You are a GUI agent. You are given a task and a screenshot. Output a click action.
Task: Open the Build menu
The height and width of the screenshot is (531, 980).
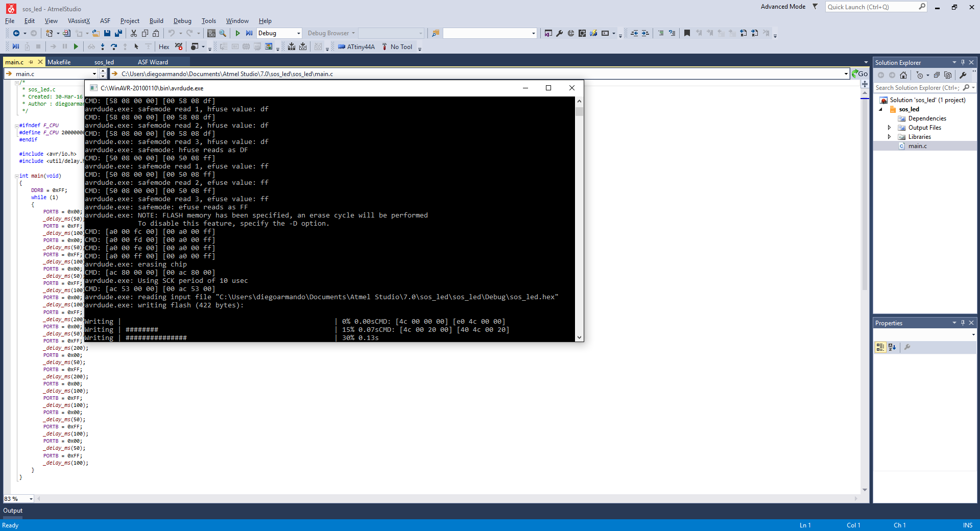(x=156, y=21)
